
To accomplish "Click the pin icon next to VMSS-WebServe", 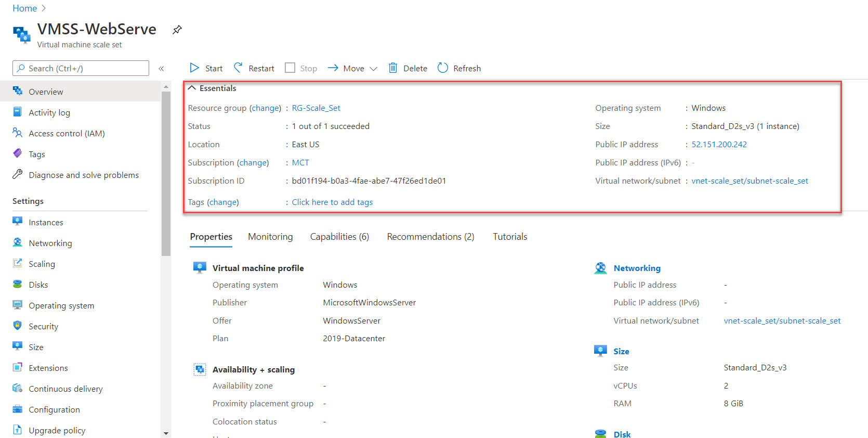I will [177, 30].
